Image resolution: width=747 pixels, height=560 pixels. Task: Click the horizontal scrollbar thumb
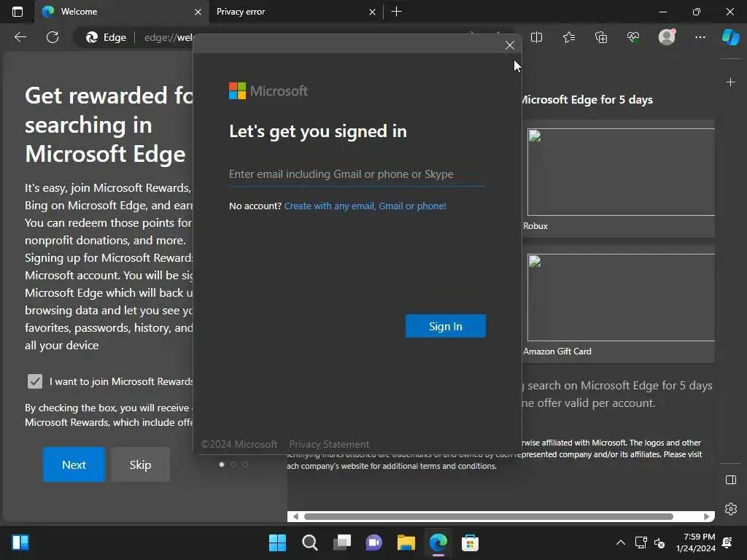[488, 517]
